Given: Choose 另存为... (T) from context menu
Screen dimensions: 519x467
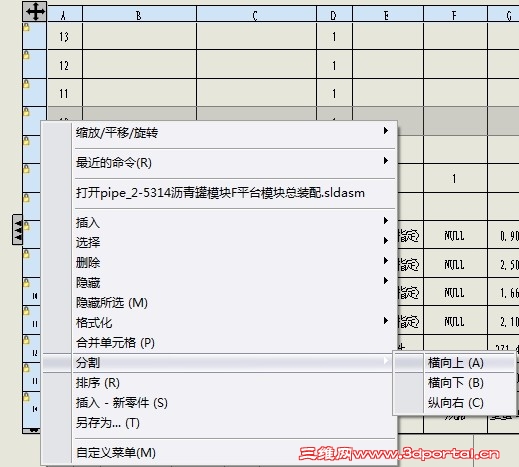Looking at the screenshot, I should [219, 423].
